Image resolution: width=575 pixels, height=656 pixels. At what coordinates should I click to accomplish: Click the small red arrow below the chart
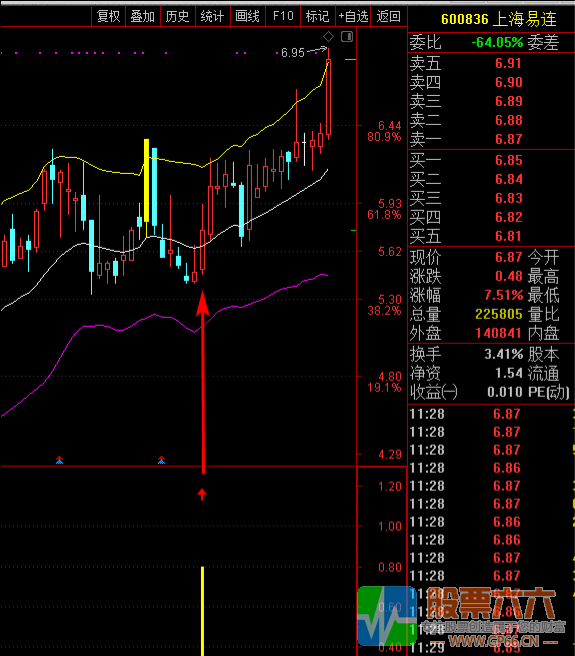point(202,495)
